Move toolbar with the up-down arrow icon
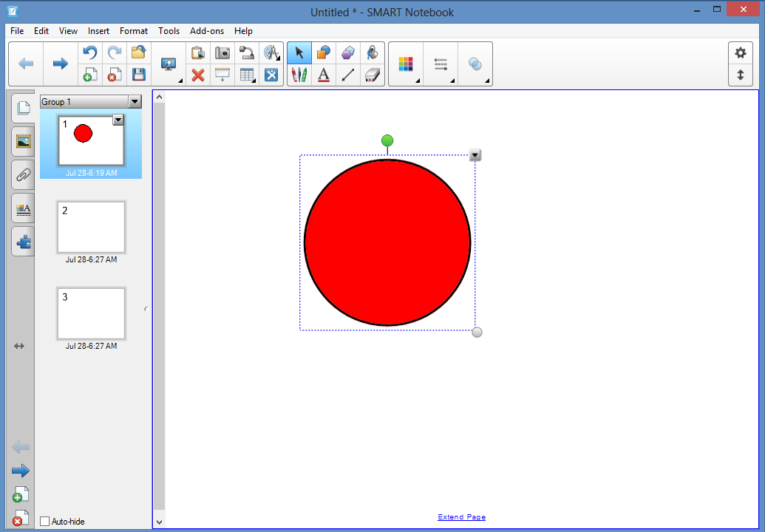This screenshot has height=532, width=765. point(740,75)
